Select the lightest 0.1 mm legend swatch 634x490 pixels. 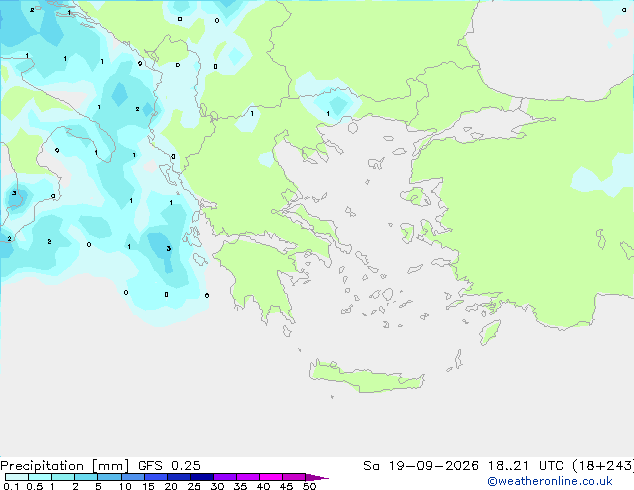coord(17,477)
